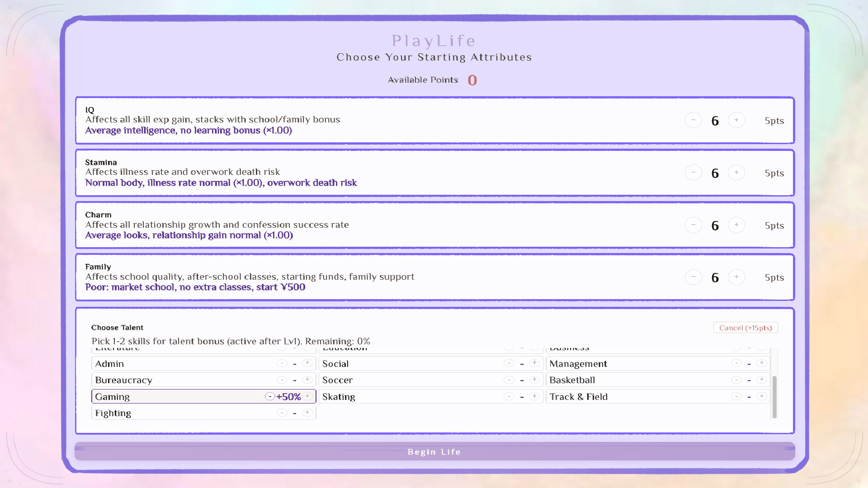Lower the Management talent bonus

[736, 363]
